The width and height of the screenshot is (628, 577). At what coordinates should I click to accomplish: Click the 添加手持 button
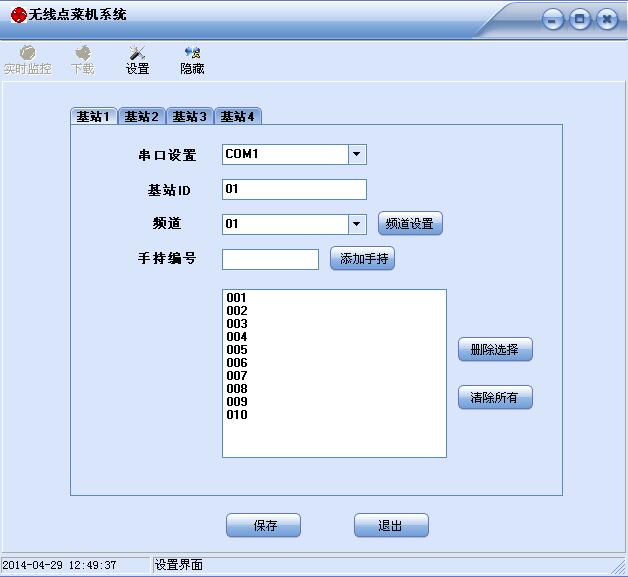362,258
